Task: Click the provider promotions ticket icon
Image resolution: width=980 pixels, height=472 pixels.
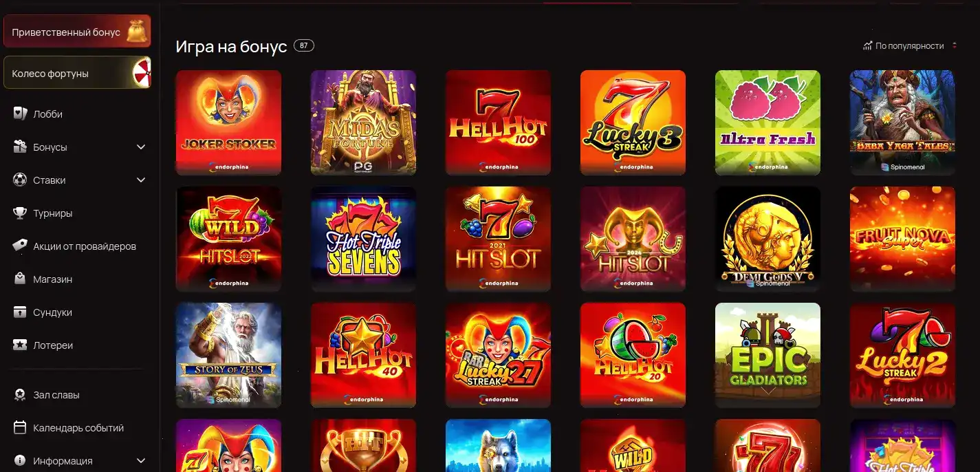Action: point(20,246)
